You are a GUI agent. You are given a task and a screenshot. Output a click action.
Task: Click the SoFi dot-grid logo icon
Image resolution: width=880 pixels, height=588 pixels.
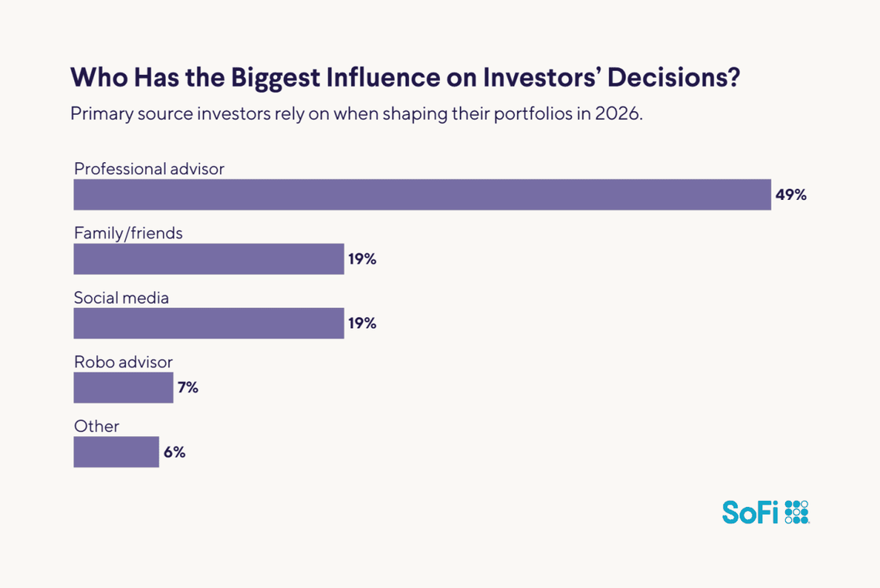(796, 512)
